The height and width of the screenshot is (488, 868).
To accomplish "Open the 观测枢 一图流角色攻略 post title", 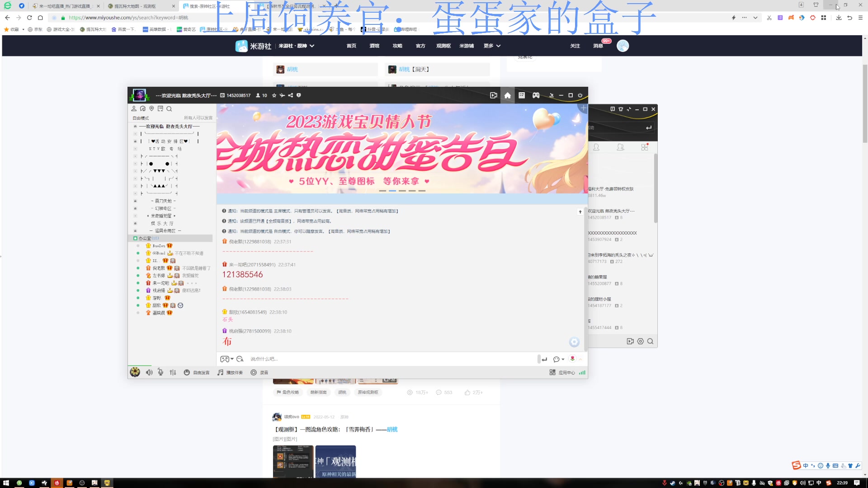I will tap(336, 429).
